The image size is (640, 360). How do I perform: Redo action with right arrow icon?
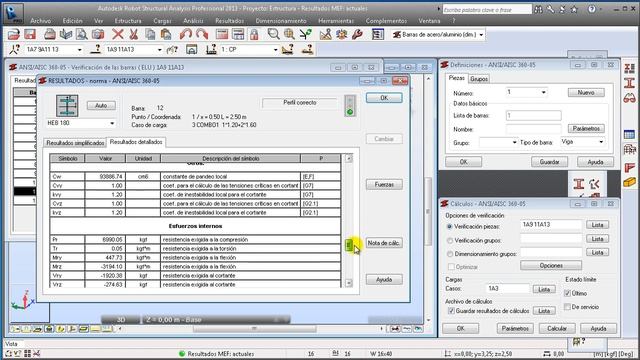click(x=202, y=35)
